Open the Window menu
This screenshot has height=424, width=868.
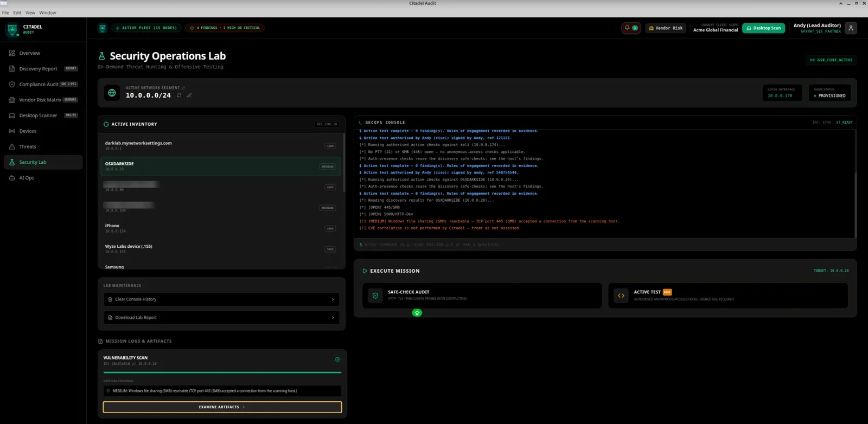pyautogui.click(x=48, y=12)
